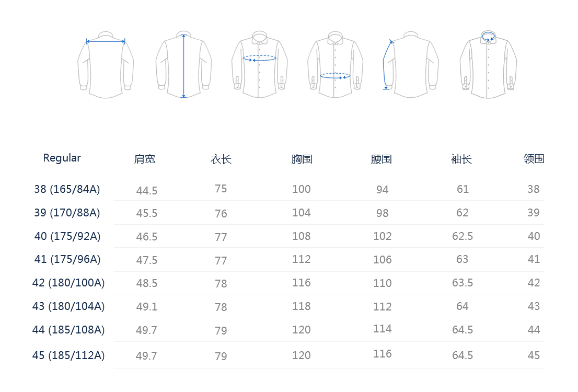Click waist value 102
Image resolution: width=578 pixels, height=392 pixels.
(x=382, y=236)
